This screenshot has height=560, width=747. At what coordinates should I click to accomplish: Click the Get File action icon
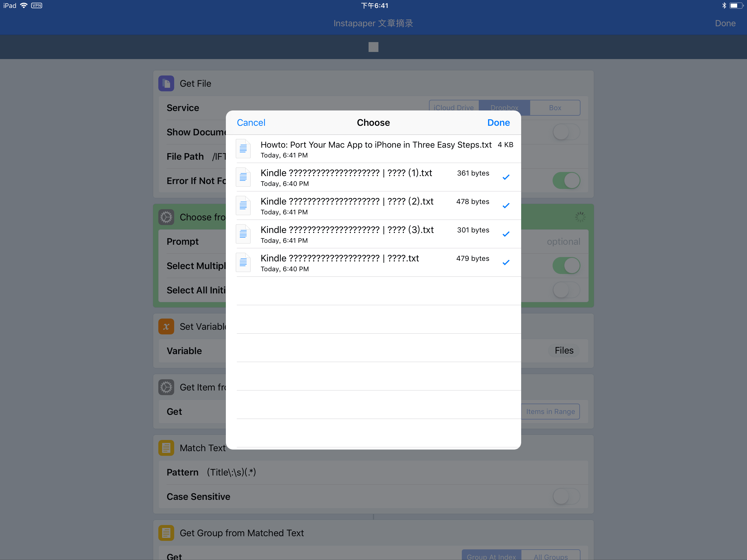[166, 83]
